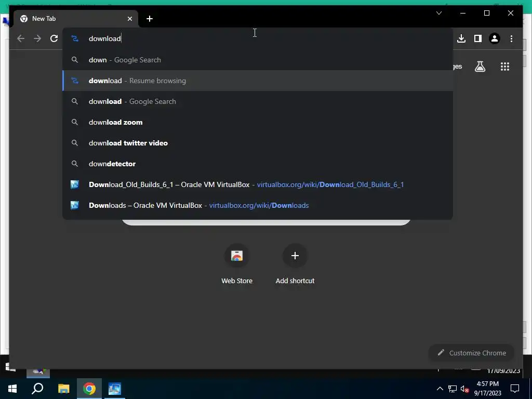The width and height of the screenshot is (532, 399).
Task: Click in the address bar containing 'download'
Action: (258, 38)
